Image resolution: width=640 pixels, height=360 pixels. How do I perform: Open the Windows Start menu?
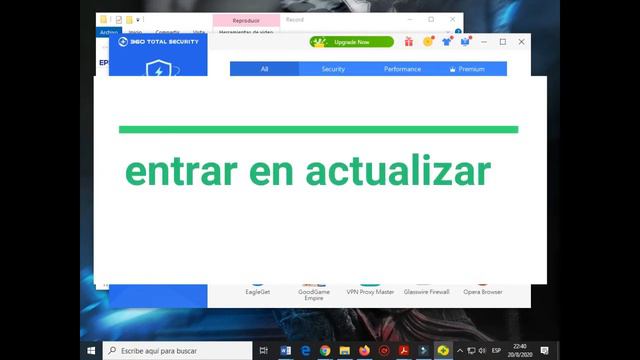[91, 351]
